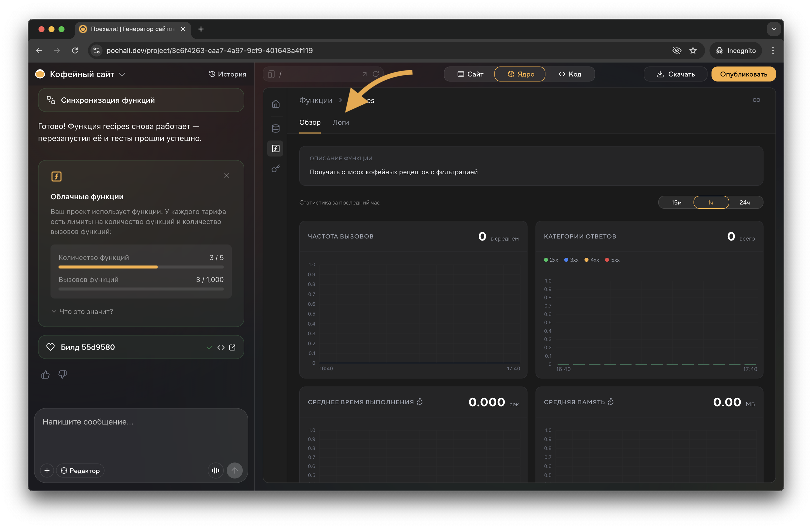
Task: Switch to the Логи tab
Action: tap(340, 122)
